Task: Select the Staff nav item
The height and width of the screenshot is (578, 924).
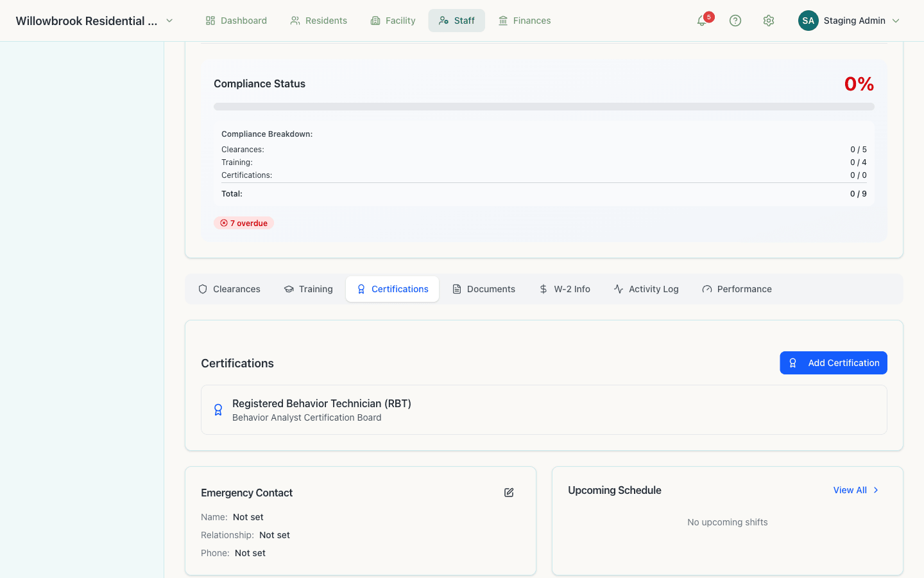Action: (456, 21)
